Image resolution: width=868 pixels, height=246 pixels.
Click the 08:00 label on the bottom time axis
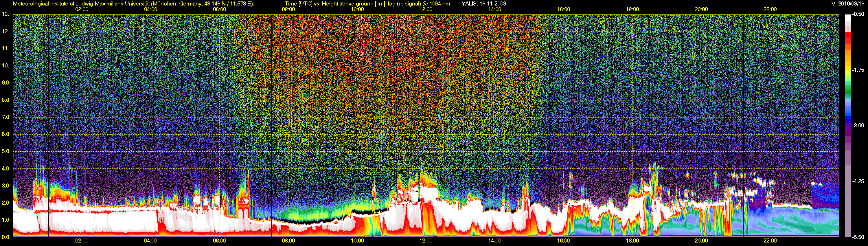point(288,241)
